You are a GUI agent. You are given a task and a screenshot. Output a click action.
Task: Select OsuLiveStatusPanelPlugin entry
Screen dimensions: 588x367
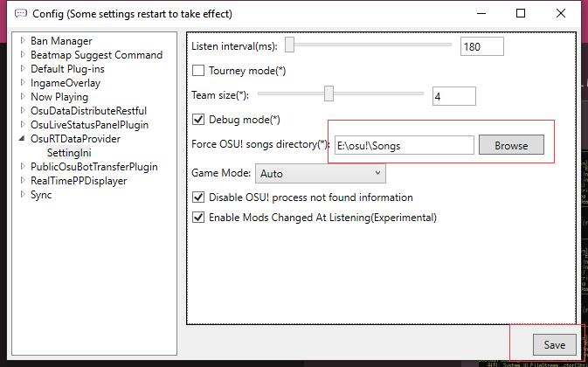click(90, 125)
